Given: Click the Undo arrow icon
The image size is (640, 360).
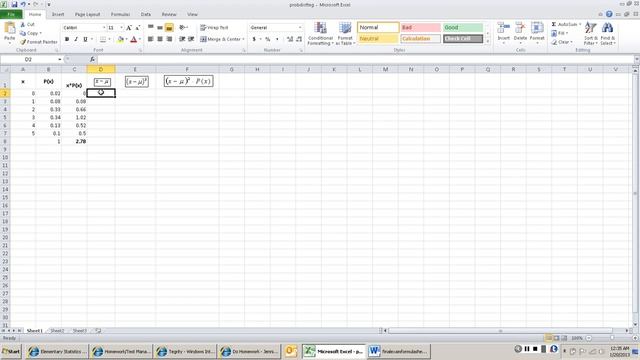Looking at the screenshot, I should click(23, 4).
